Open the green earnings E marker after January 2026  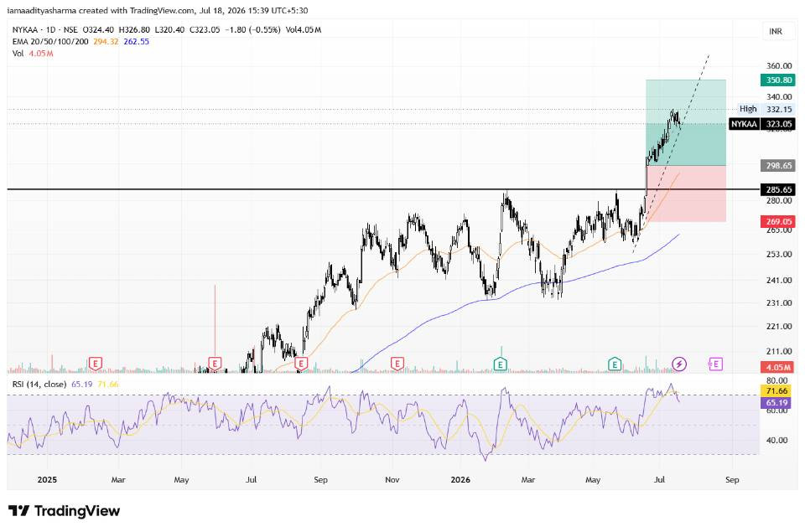tap(500, 364)
